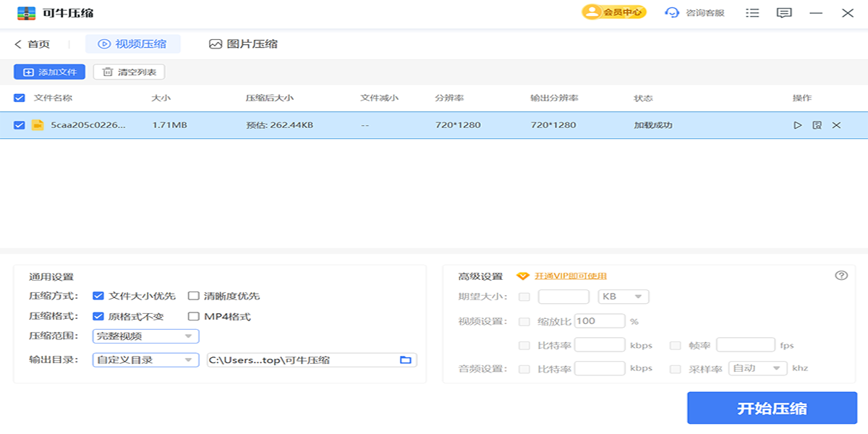The height and width of the screenshot is (434, 868).
Task: Click the VIP diamond icon
Action: point(523,276)
